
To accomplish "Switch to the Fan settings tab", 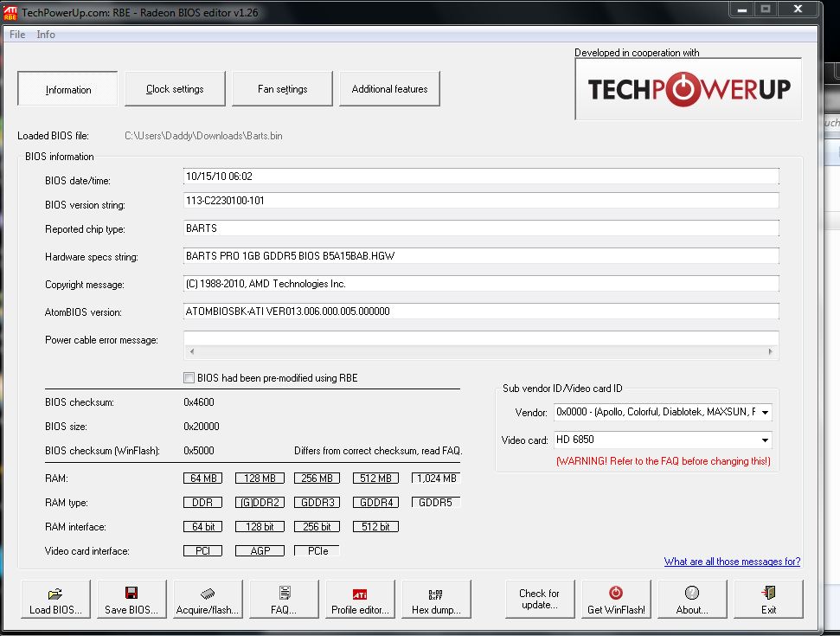I will [282, 89].
